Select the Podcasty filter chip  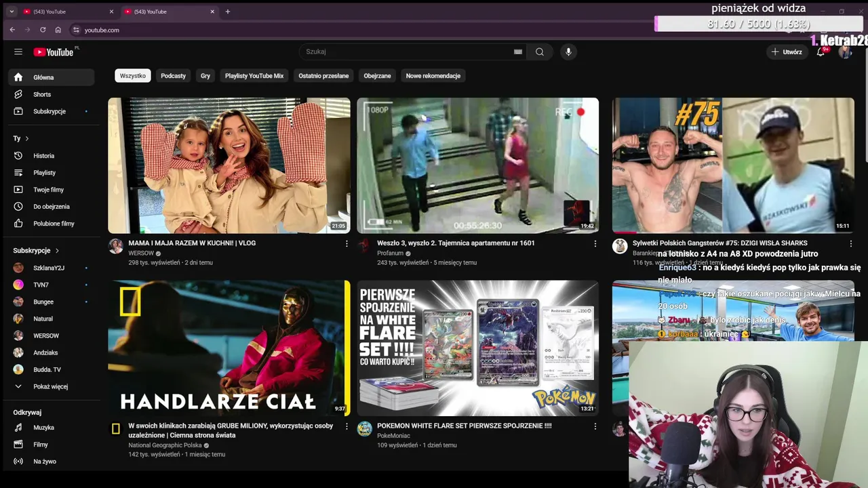click(173, 76)
